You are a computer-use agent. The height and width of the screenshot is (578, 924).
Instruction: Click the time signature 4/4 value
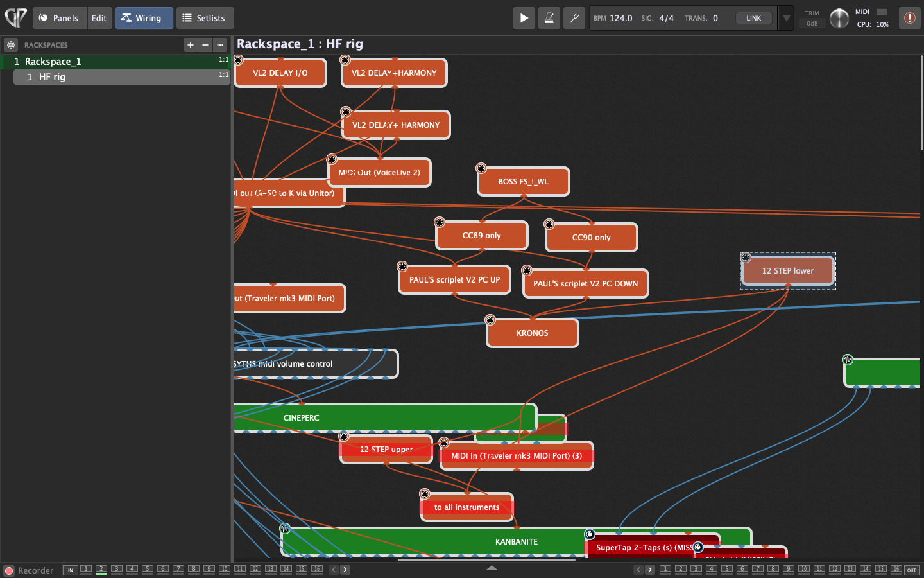pos(666,18)
